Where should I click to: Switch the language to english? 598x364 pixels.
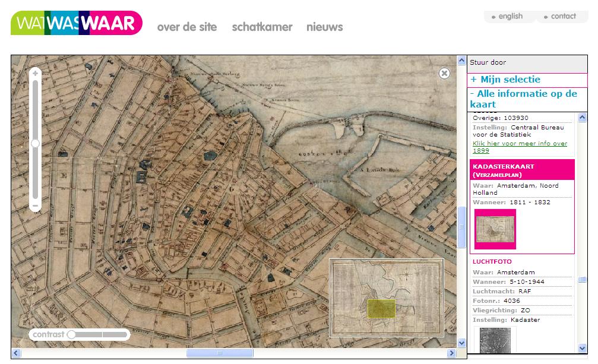click(510, 17)
